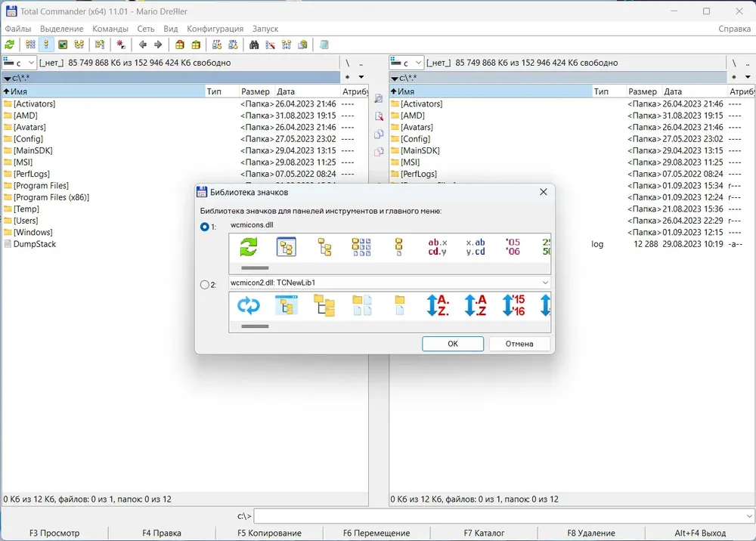Screen dimensions: 756x541
Task: Click the copy names to clipboard icon
Action: [303, 45]
